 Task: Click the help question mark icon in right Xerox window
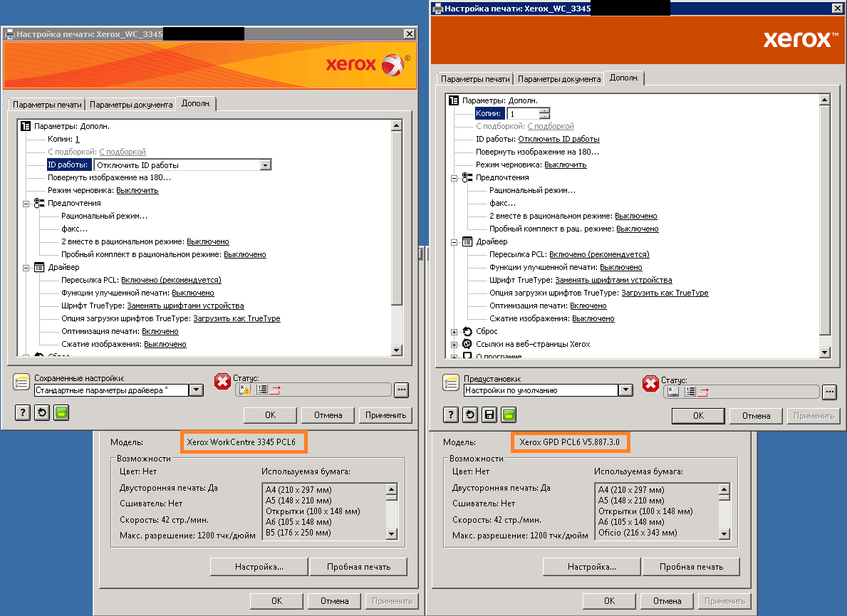tap(450, 414)
